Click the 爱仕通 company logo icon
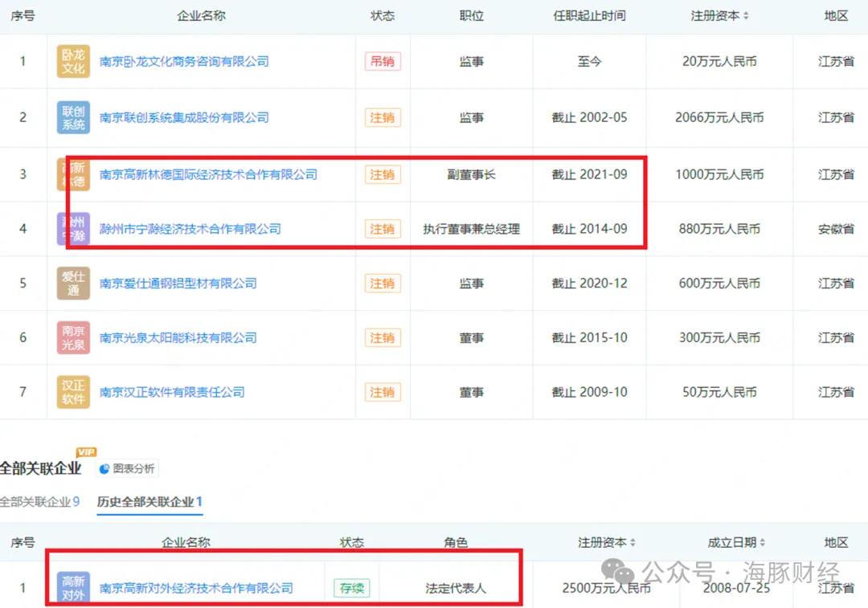The width and height of the screenshot is (868, 608). click(73, 284)
